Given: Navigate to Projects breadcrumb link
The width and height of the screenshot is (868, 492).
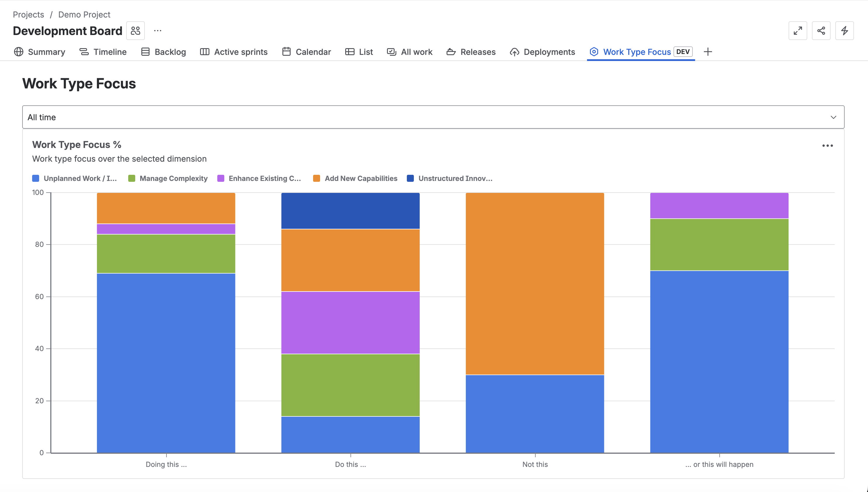Looking at the screenshot, I should point(28,15).
